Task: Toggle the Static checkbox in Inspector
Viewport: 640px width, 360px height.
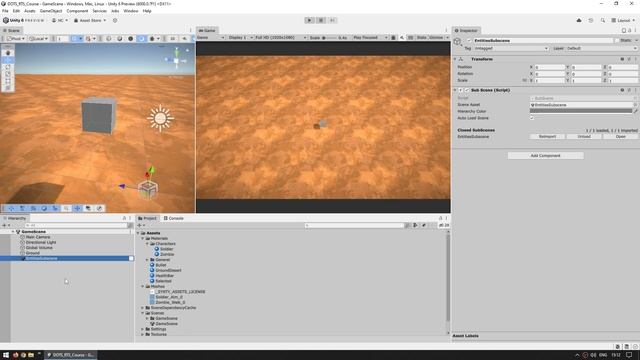Action: tap(617, 40)
